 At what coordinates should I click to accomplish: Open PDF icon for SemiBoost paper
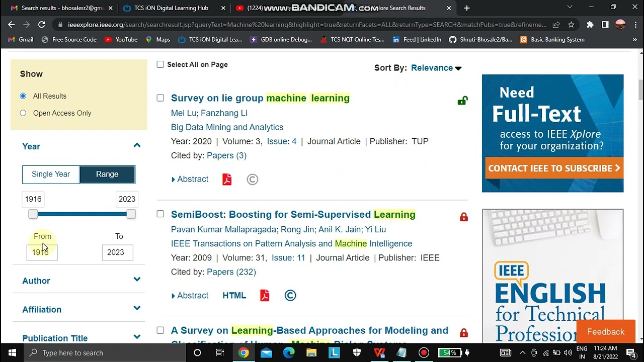(265, 296)
